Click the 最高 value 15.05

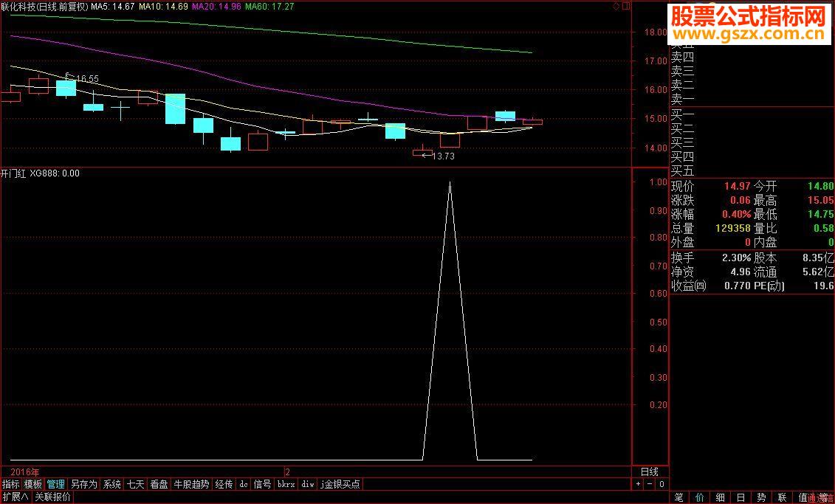tap(821, 200)
